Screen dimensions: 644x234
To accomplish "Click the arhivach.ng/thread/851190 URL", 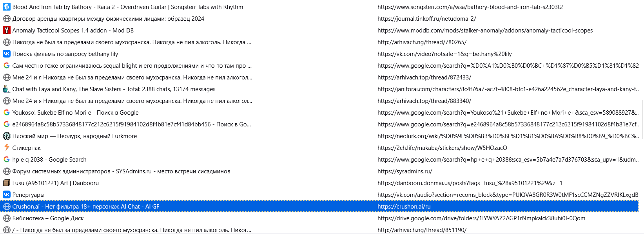I will [422, 230].
